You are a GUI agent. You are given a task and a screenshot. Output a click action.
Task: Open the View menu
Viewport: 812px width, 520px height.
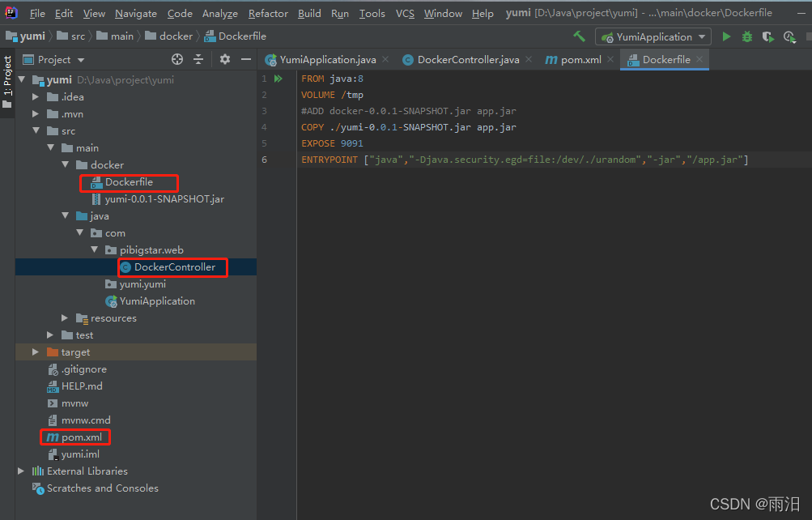click(x=94, y=14)
